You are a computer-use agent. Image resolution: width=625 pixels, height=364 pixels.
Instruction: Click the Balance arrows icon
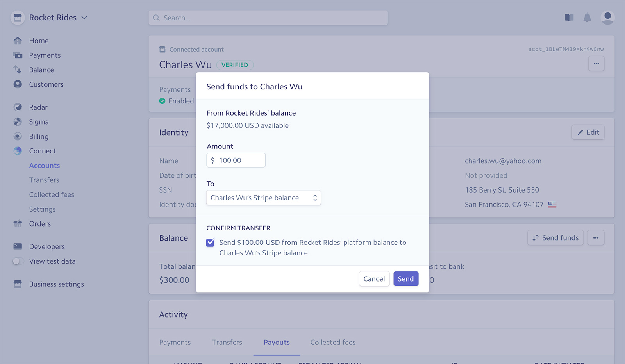point(18,70)
